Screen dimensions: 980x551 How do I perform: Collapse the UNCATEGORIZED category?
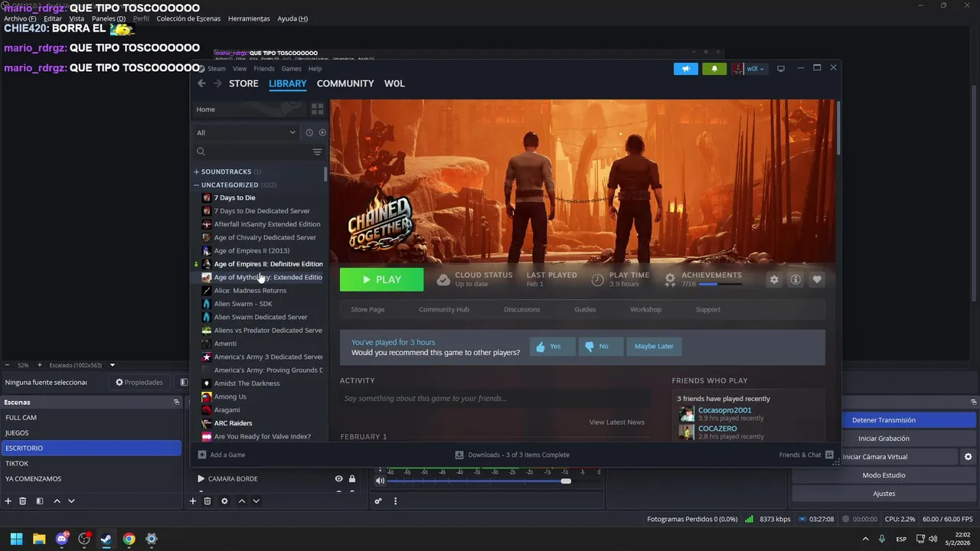click(x=197, y=184)
